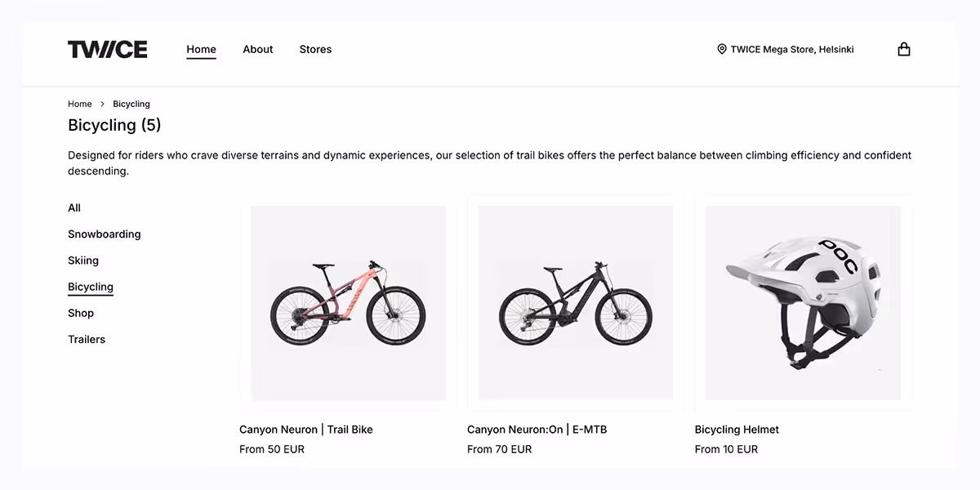Browse the Trailers category
Image resolution: width=980 pixels, height=490 pixels.
point(87,340)
